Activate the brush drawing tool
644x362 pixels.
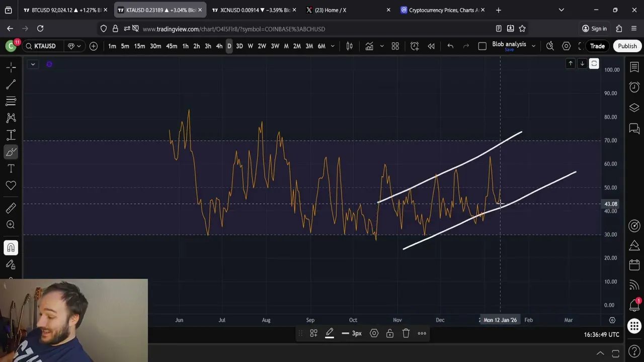pos(11,152)
